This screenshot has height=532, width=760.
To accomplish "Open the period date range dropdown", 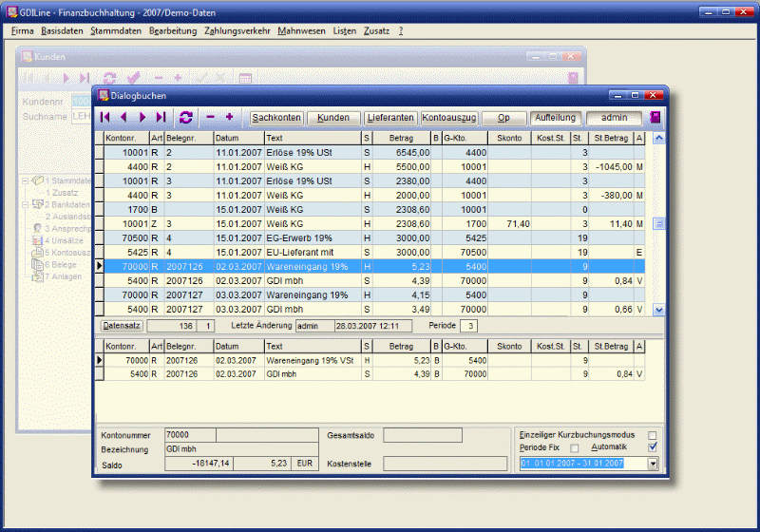I will (x=652, y=464).
